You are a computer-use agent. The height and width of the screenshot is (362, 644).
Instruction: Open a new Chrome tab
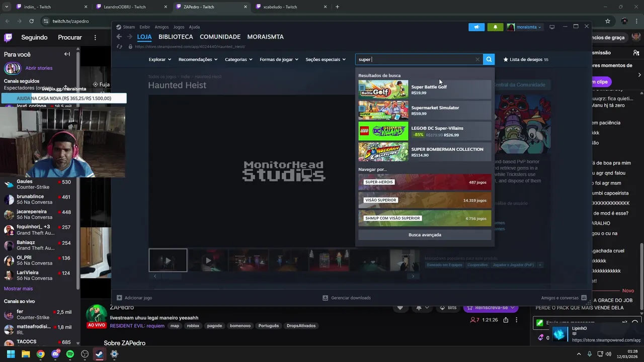[x=337, y=7]
